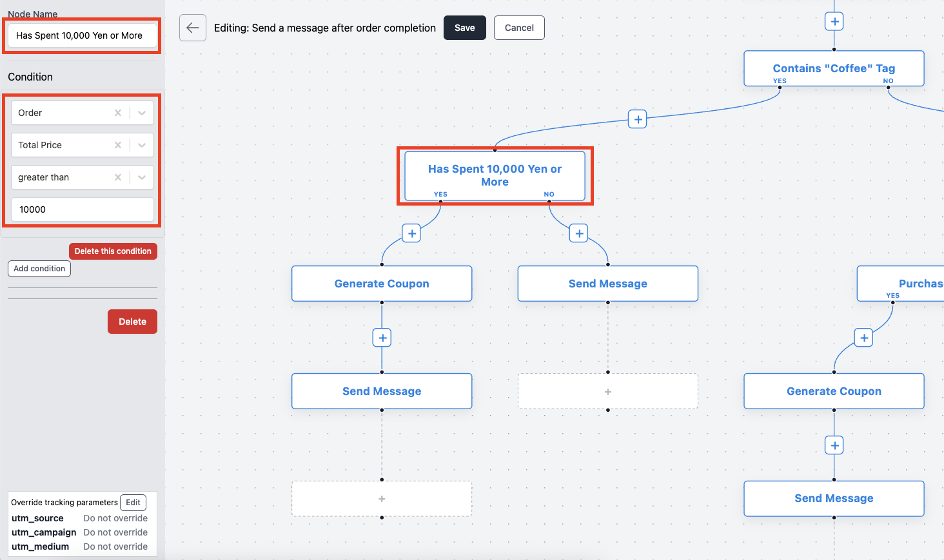Add node under Has Spent NO branch
944x560 pixels.
[x=579, y=233]
